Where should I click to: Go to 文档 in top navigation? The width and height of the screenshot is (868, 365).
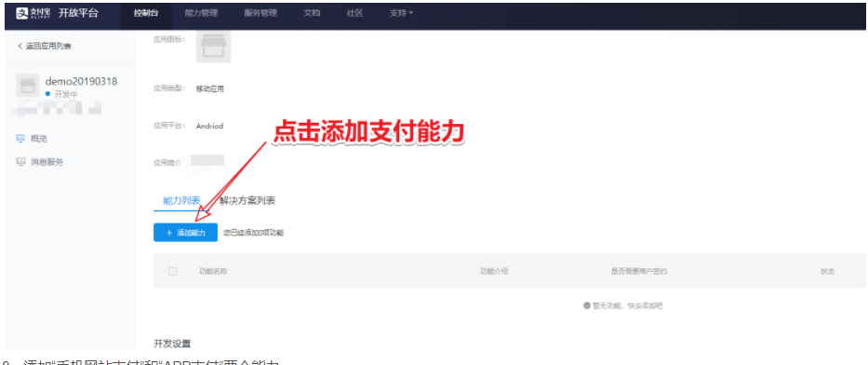click(313, 13)
